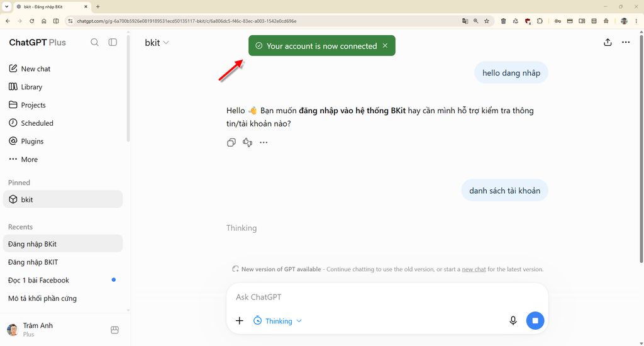This screenshot has height=346, width=644.
Task: Bookmark this page with the star icon
Action: [487, 21]
